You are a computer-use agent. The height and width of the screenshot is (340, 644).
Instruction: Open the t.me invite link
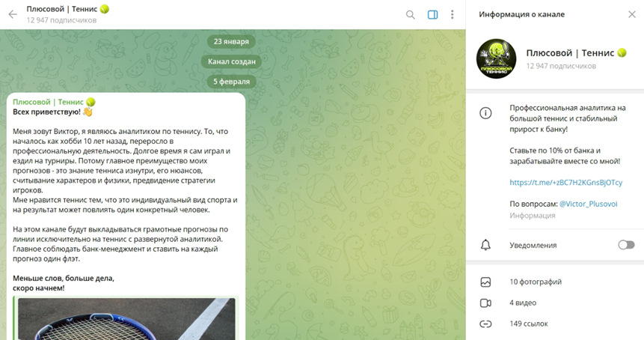[566, 183]
